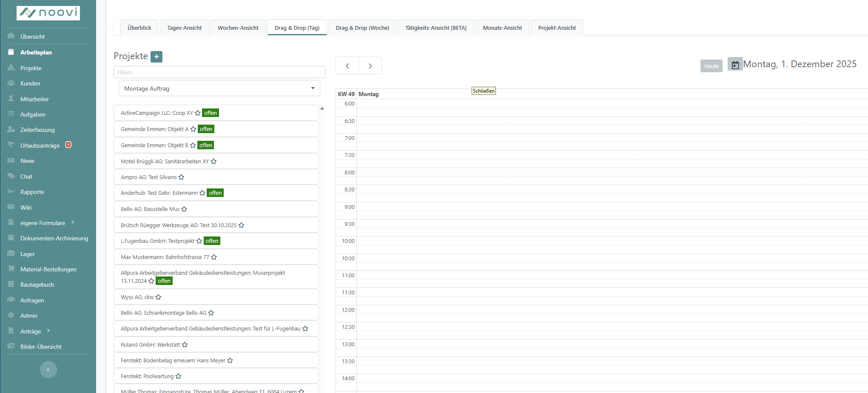Click the Übersicht sidebar icon
This screenshot has height=393, width=868.
[11, 36]
